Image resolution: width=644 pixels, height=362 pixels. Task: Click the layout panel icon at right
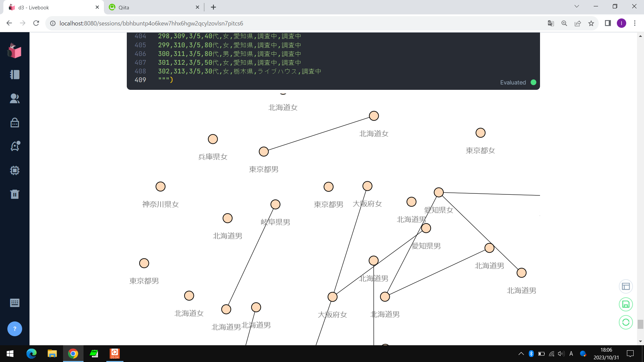626,287
